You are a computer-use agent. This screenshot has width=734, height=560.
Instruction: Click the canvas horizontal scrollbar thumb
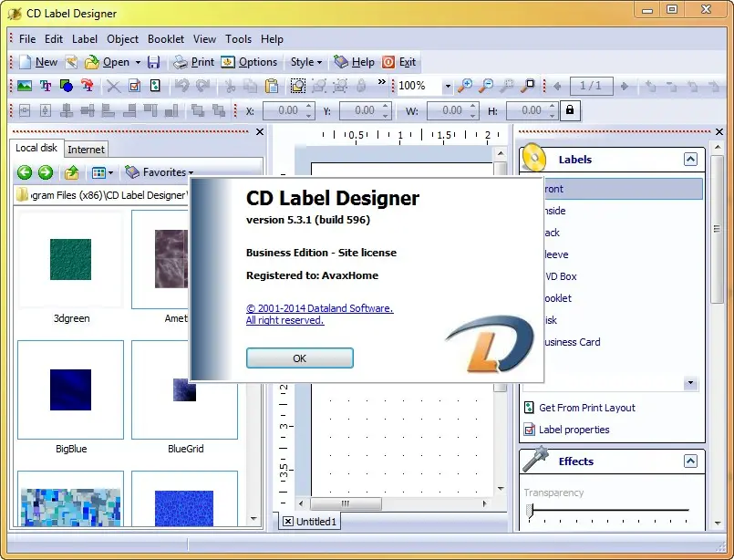(346, 503)
